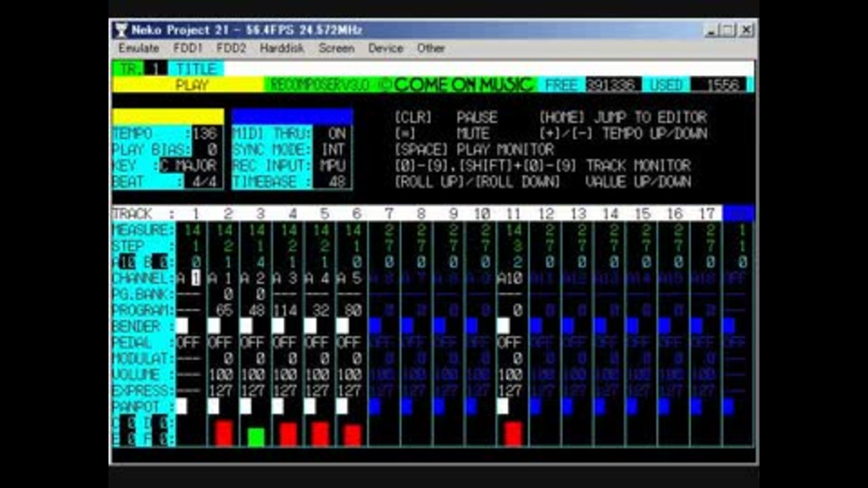Click the TIMEBASE value 48

(x=336, y=182)
